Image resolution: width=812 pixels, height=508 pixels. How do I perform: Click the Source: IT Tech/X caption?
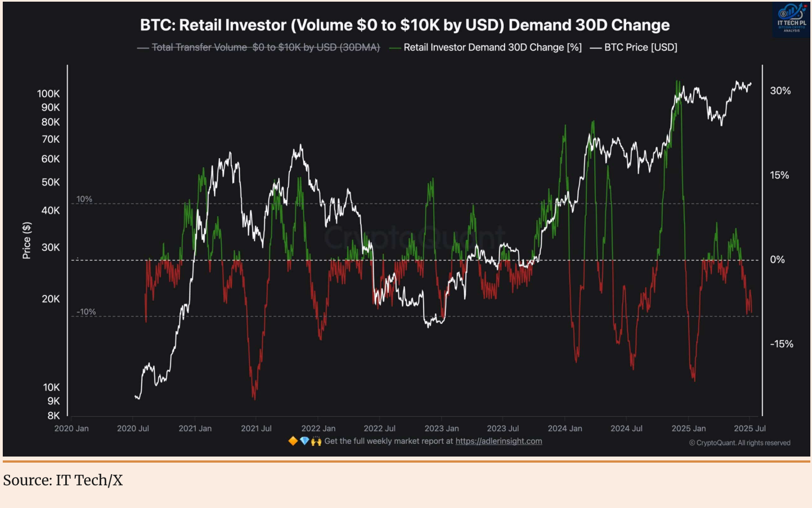[x=63, y=480]
